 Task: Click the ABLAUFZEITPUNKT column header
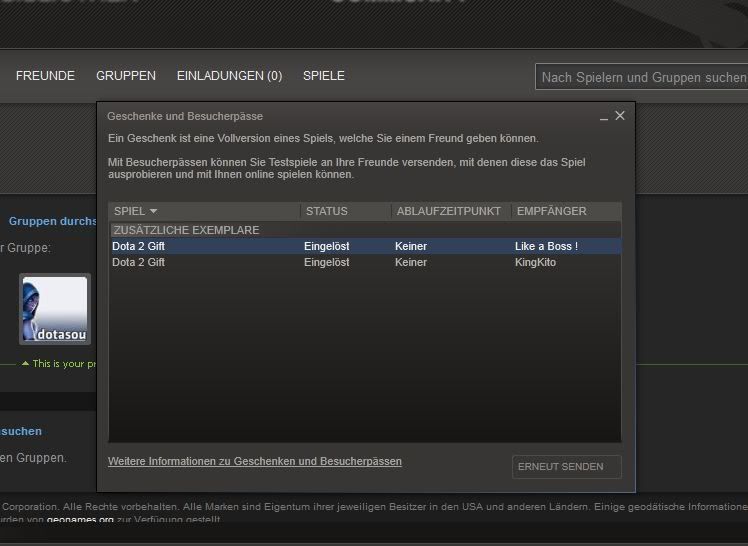point(451,211)
